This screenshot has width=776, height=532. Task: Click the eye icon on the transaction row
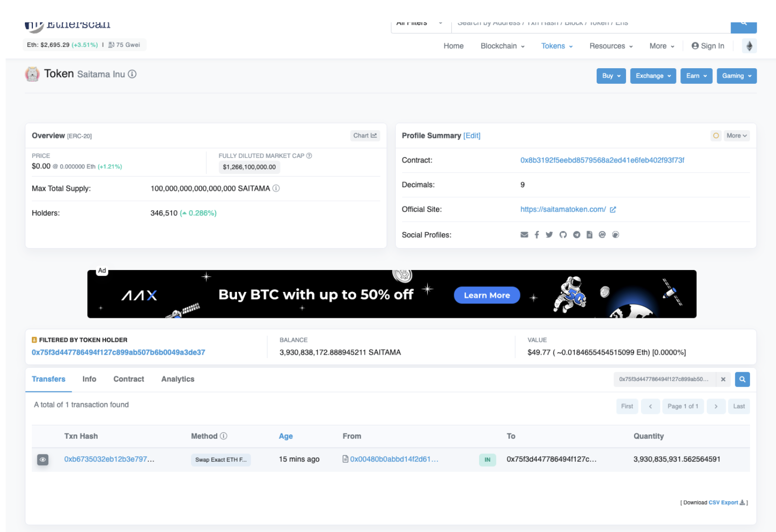coord(43,459)
